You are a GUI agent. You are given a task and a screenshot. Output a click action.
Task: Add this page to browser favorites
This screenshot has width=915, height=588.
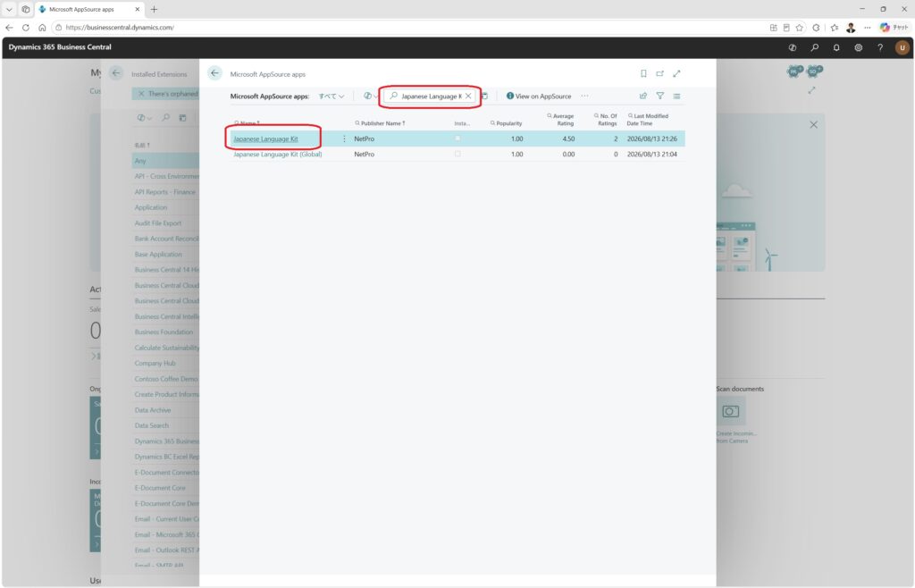(800, 28)
